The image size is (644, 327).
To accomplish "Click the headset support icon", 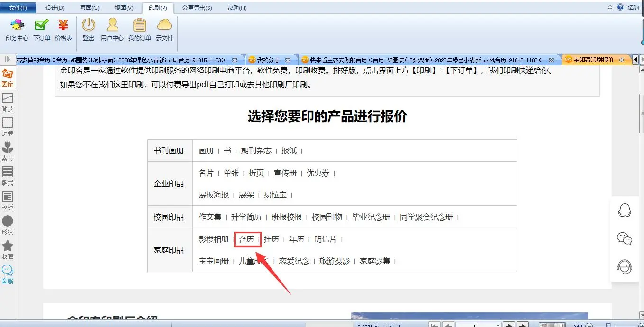I will click(625, 267).
